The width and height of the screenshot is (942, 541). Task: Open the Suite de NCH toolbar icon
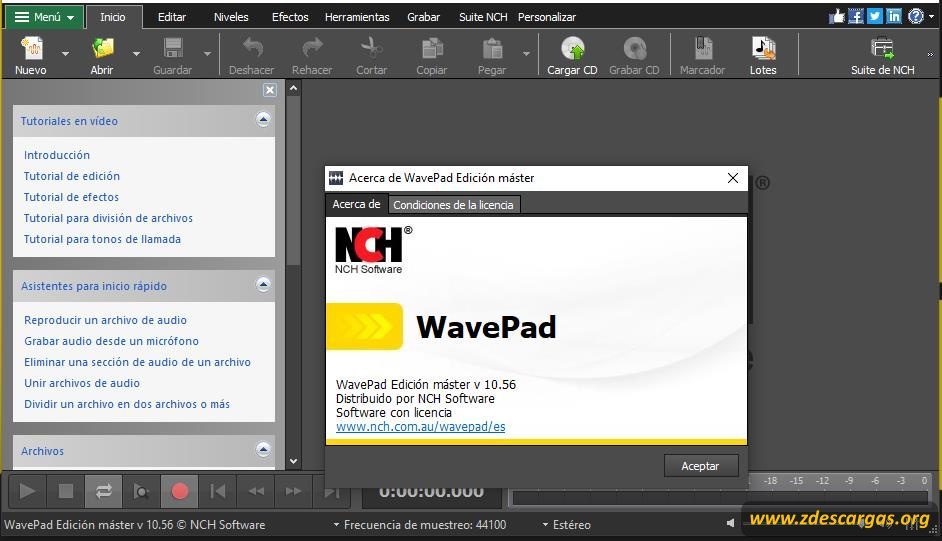point(883,48)
